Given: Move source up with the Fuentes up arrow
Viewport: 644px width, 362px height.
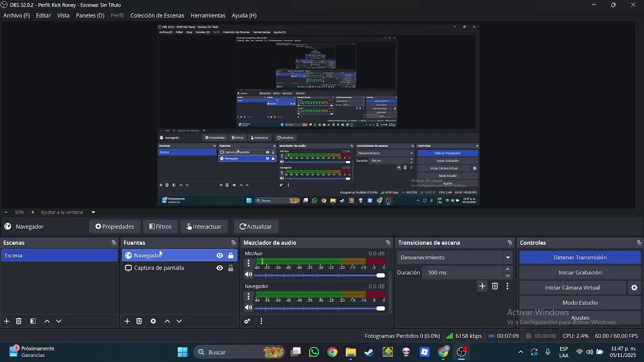Looking at the screenshot, I should coord(168,321).
